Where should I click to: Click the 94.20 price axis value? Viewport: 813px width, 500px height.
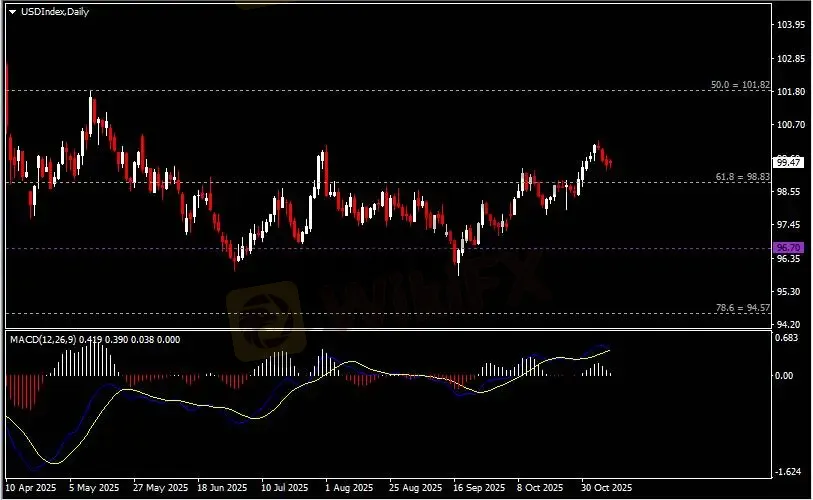pos(791,325)
